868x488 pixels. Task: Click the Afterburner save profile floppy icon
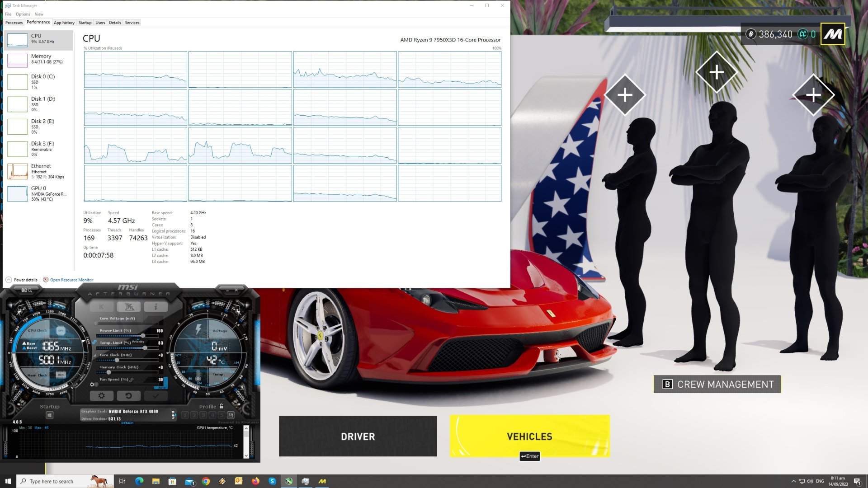pyautogui.click(x=231, y=415)
